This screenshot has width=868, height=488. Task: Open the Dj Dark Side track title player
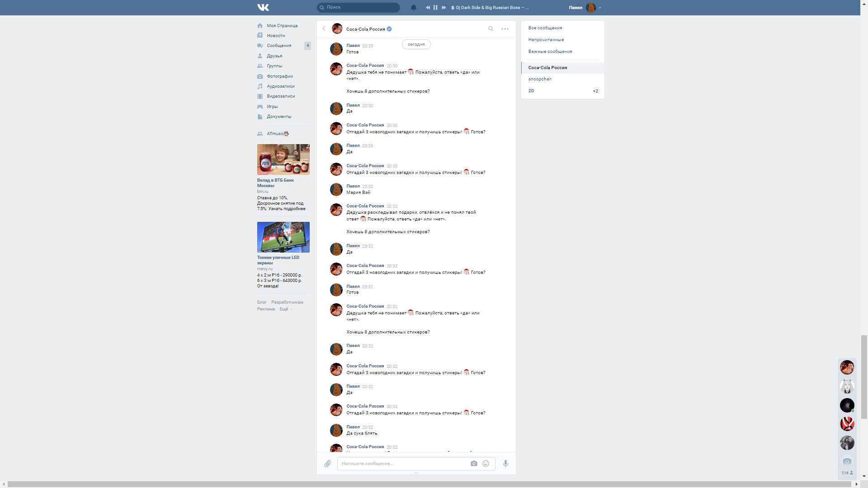click(492, 8)
